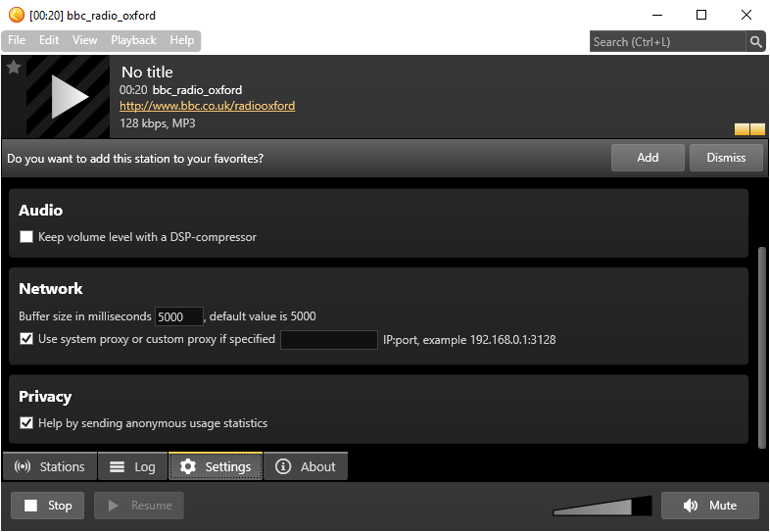Click the Privacy section heading
Image resolution: width=770 pixels, height=532 pixels.
(x=45, y=397)
